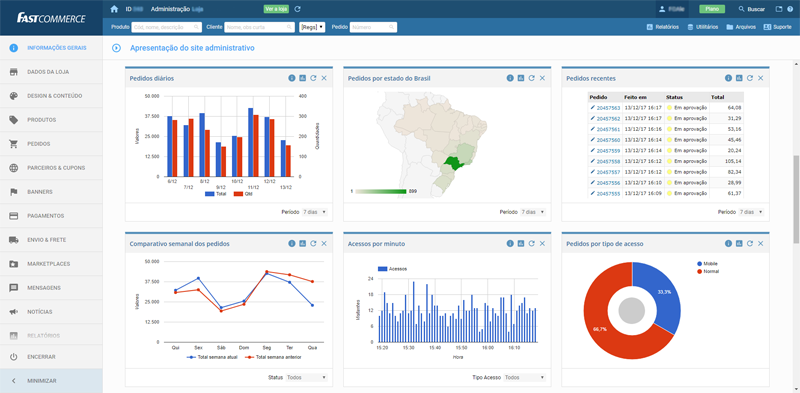Open order 20457563 link
Screen dimensions: 800x393
[x=608, y=108]
